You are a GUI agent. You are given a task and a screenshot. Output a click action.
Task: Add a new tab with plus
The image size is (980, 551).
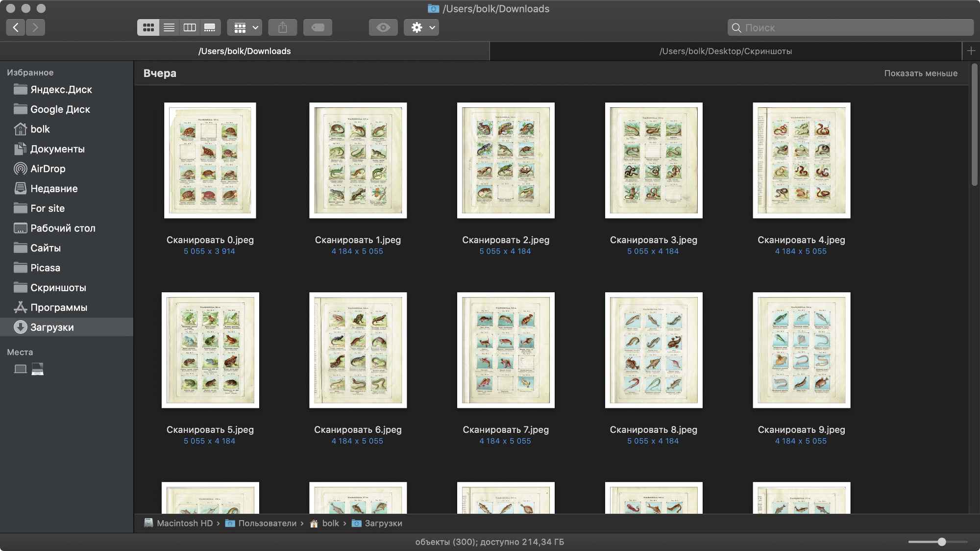coord(971,51)
